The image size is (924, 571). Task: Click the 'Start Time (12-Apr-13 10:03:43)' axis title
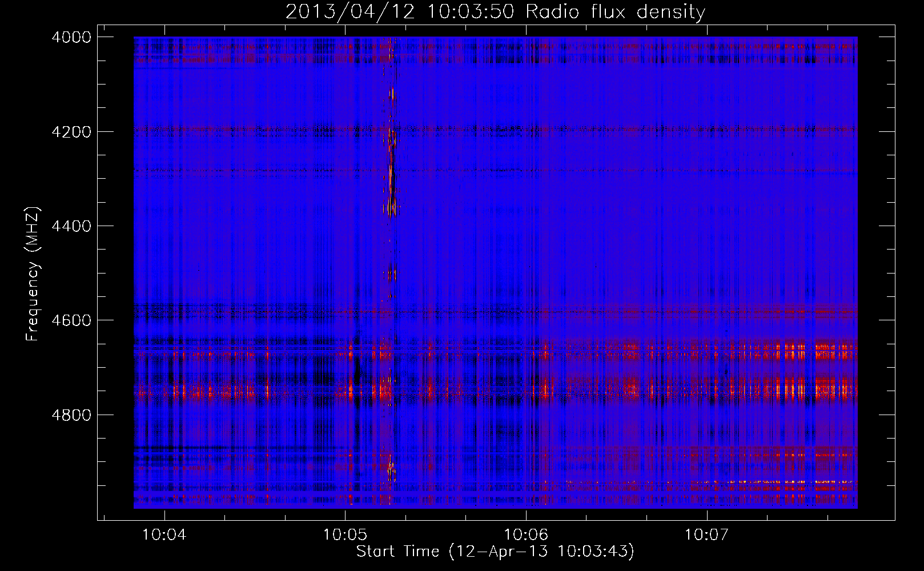[x=495, y=552]
